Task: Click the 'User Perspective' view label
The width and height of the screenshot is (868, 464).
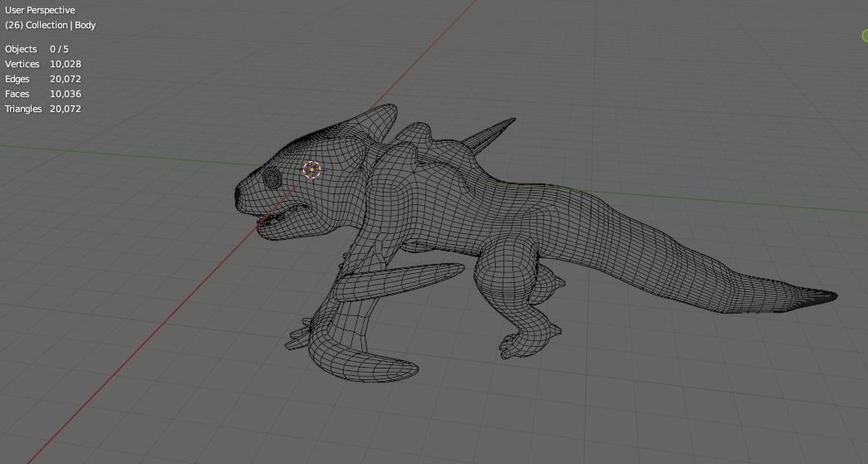Action: 40,10
